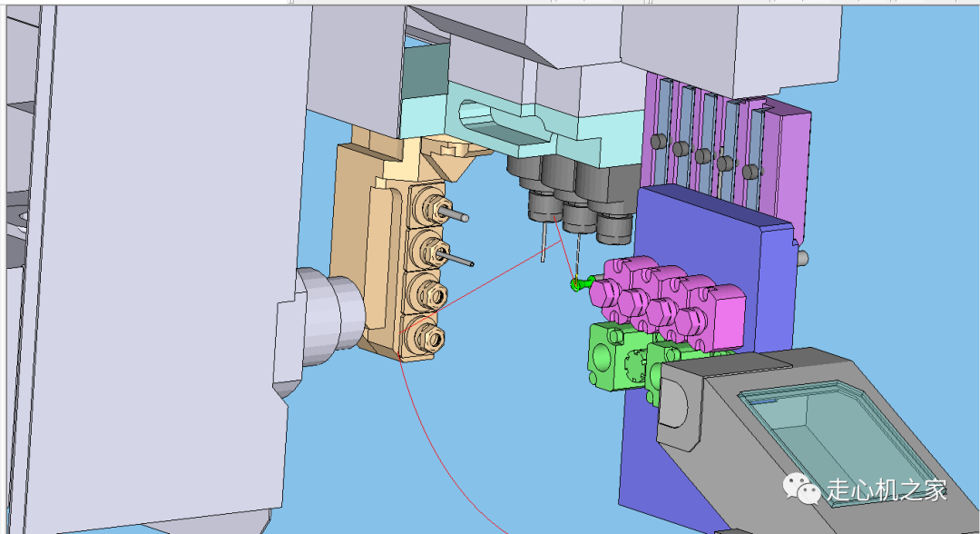The image size is (980, 534).
Task: Pick the leftmost round bolt on purple slides
Action: 659,142
